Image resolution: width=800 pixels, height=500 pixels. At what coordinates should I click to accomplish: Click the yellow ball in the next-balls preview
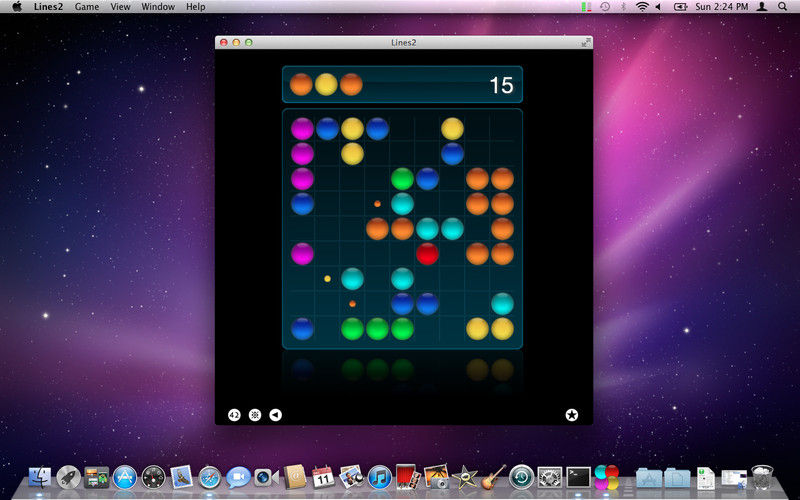[x=326, y=84]
